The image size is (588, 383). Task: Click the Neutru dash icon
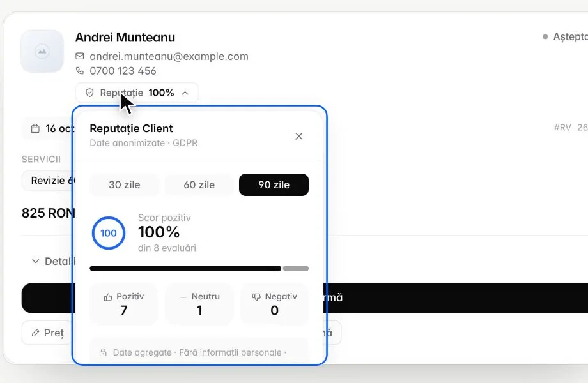(x=183, y=297)
